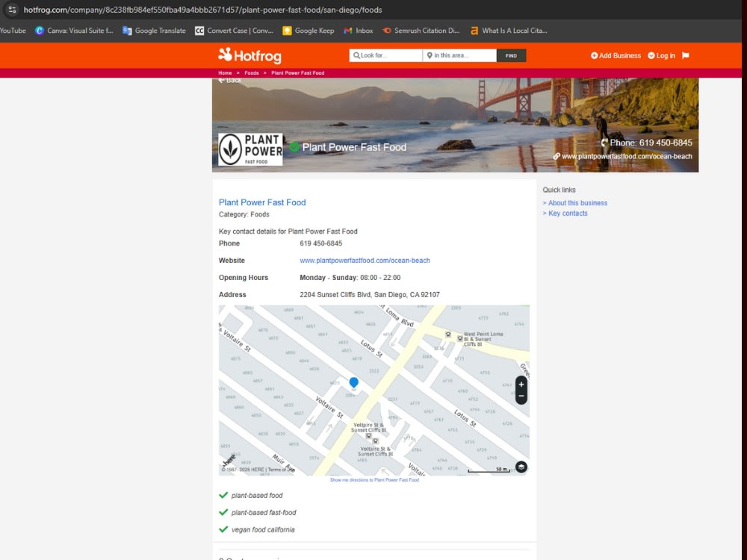Click the blue map location pin
This screenshot has width=747, height=560.
coord(353,382)
